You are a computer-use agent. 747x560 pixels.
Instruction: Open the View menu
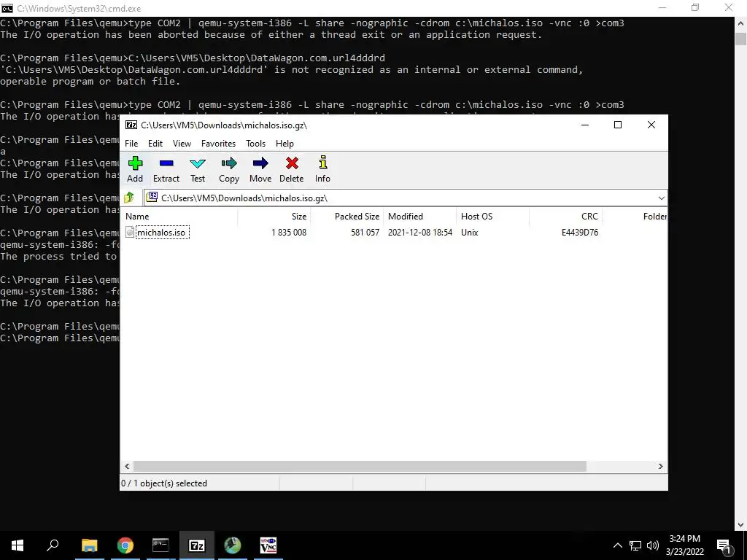click(x=182, y=144)
